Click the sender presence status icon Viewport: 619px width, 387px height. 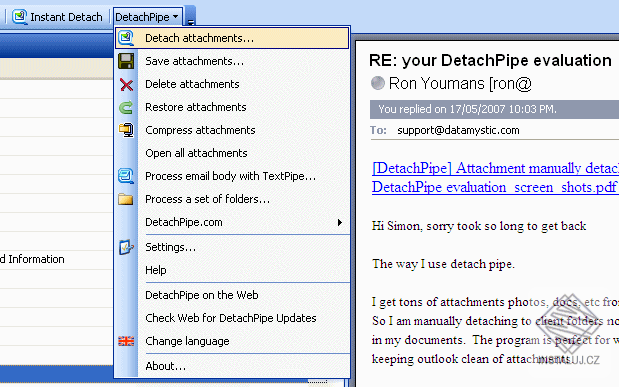378,83
